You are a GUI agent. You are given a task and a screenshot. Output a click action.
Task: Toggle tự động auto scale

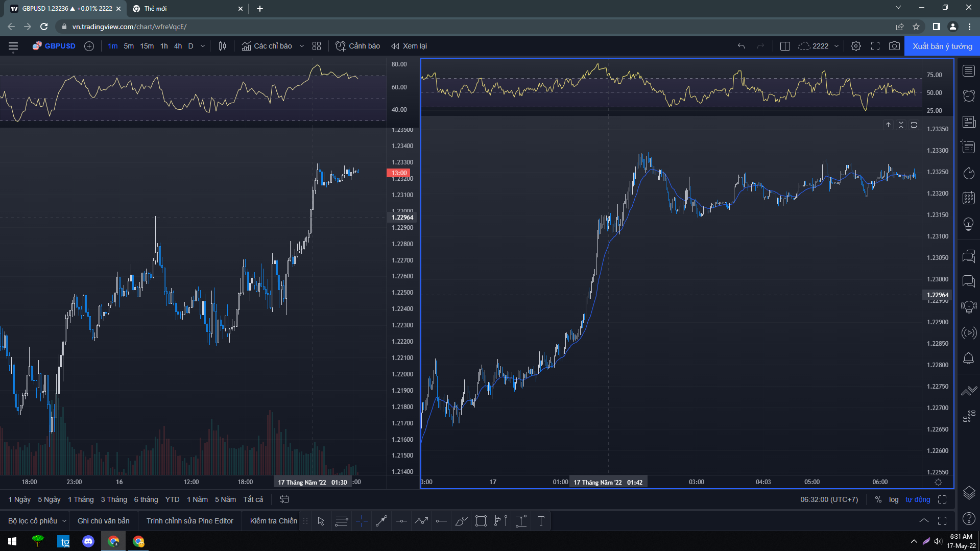click(918, 499)
